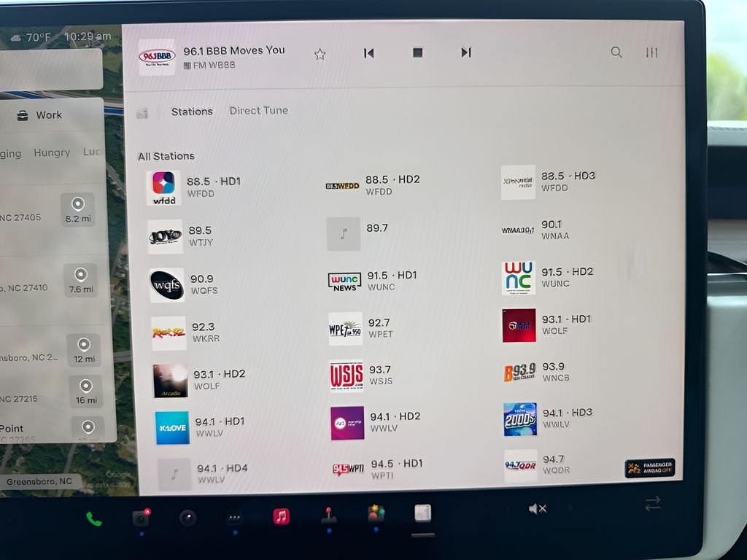The image size is (747, 560).
Task: Open the Camera app in dock
Action: point(187,518)
